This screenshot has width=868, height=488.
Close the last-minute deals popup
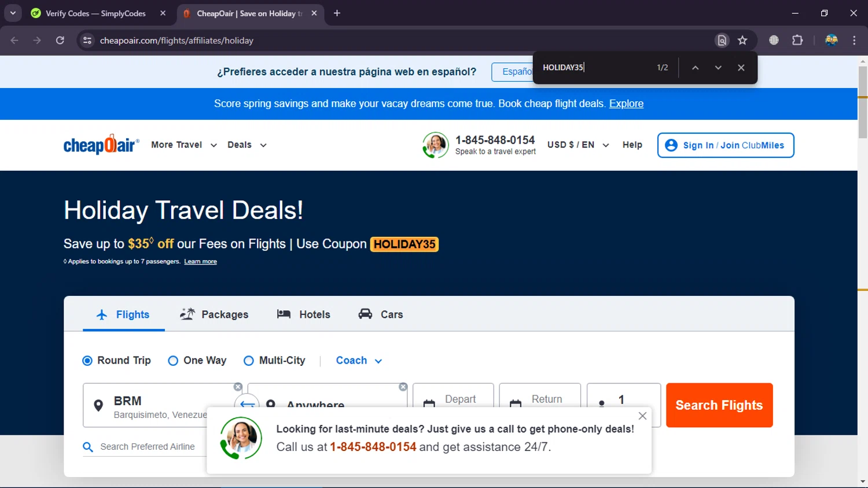(642, 416)
